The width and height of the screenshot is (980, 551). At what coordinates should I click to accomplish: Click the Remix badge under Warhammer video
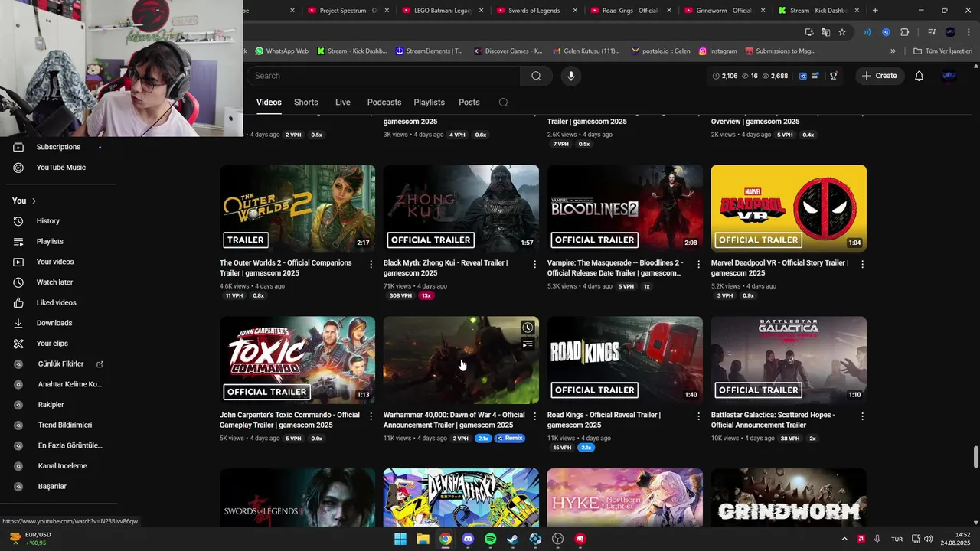click(509, 439)
